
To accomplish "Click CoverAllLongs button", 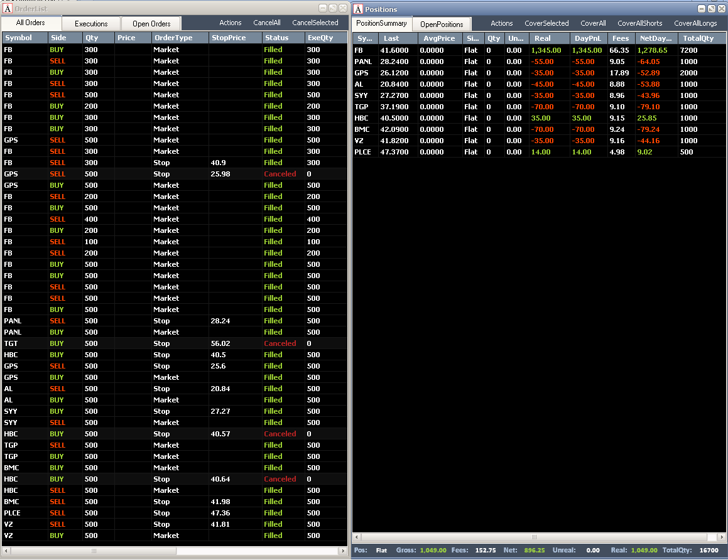I will pyautogui.click(x=695, y=23).
